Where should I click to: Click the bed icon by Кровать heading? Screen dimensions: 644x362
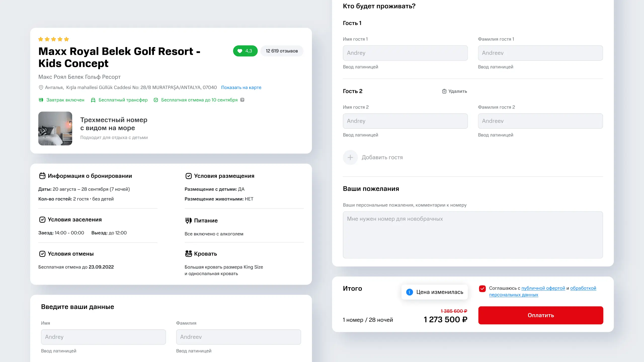(x=188, y=254)
